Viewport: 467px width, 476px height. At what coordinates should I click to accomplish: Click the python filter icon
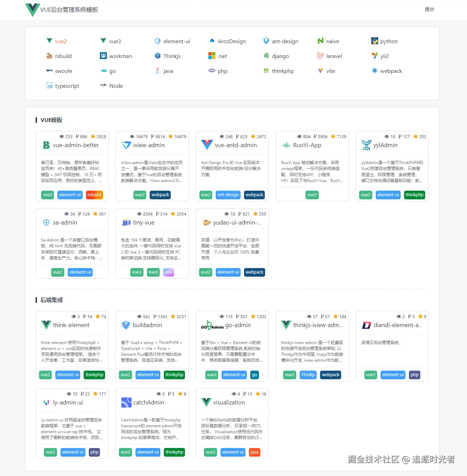[375, 41]
